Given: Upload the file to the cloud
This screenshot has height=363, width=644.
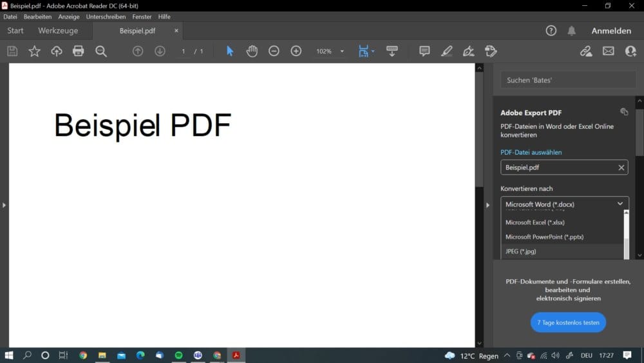Looking at the screenshot, I should [56, 51].
